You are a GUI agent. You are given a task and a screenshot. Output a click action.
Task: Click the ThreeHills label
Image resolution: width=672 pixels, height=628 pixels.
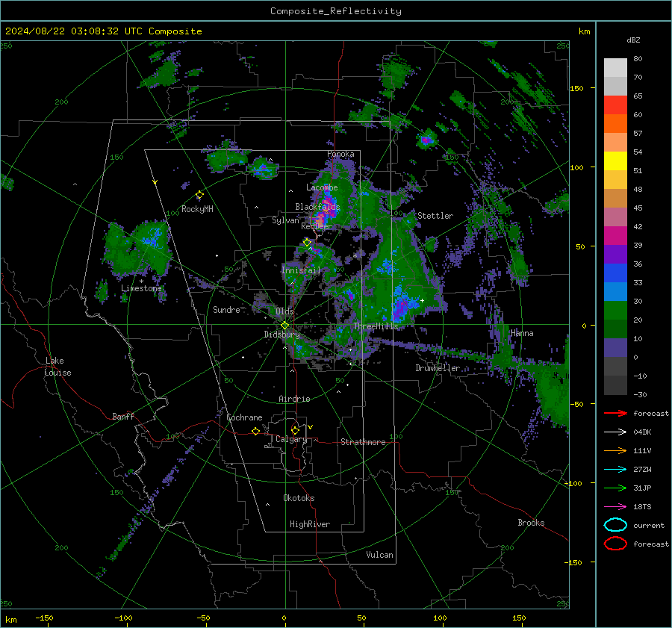[x=376, y=326]
